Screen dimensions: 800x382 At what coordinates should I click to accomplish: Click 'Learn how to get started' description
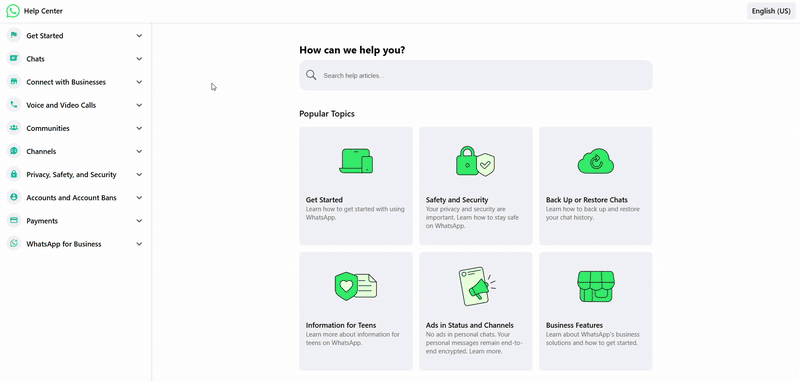[355, 213]
